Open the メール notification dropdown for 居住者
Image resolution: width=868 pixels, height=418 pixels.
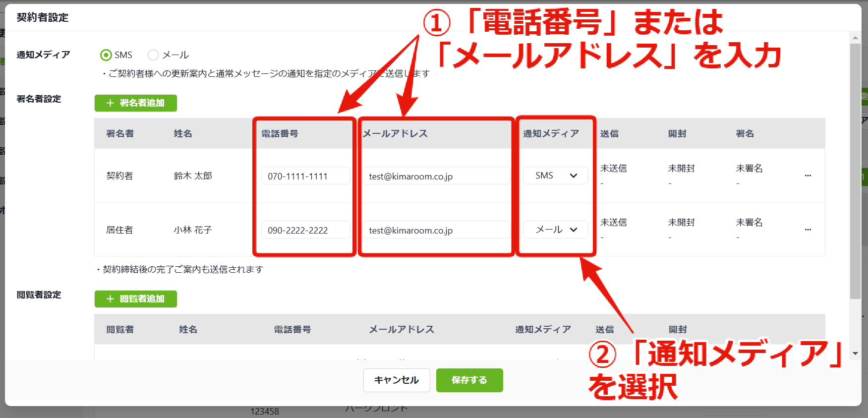[x=556, y=230]
